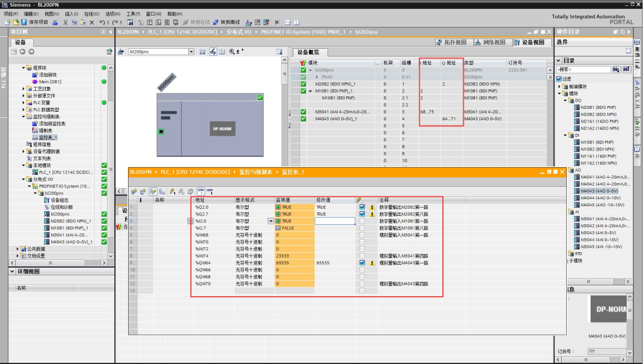This screenshot has width=643, height=364.
Task: Click modify value cell for %I2.0 row
Action: (335, 221)
